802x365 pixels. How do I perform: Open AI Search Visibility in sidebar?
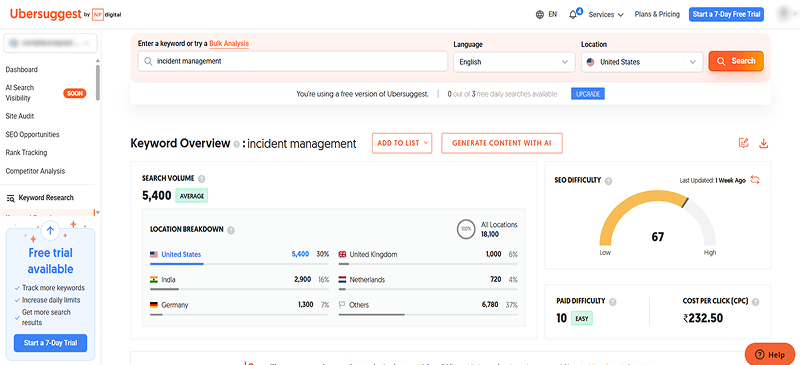20,93
